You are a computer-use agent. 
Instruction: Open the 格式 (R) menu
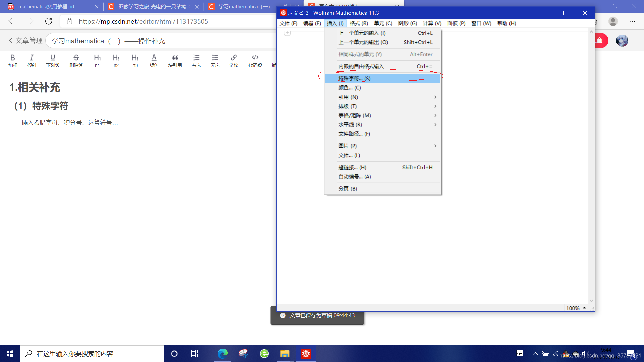point(359,23)
